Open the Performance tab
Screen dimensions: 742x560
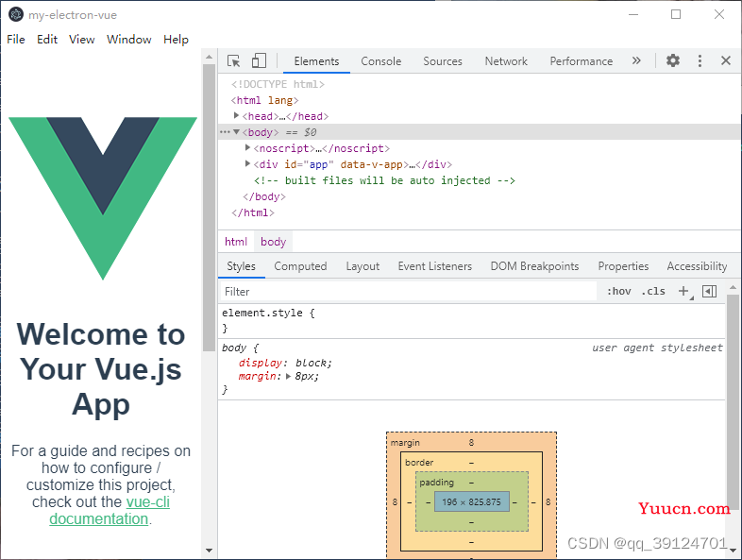pos(582,61)
